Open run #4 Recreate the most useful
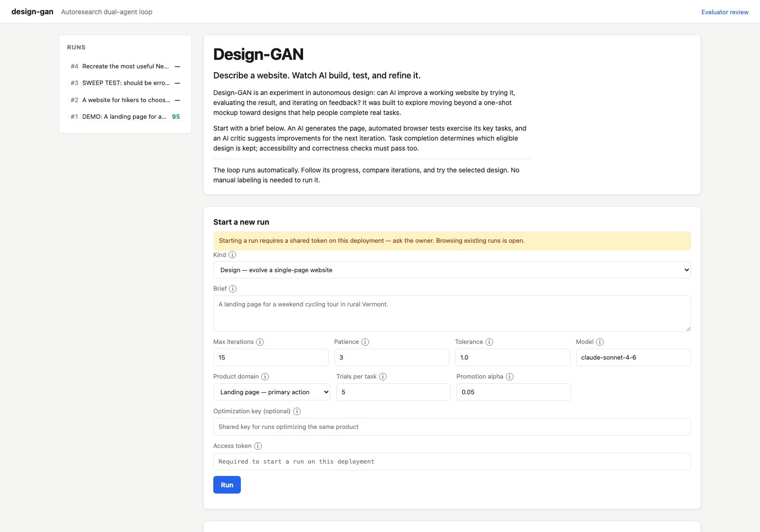The width and height of the screenshot is (760, 532). tap(125, 66)
